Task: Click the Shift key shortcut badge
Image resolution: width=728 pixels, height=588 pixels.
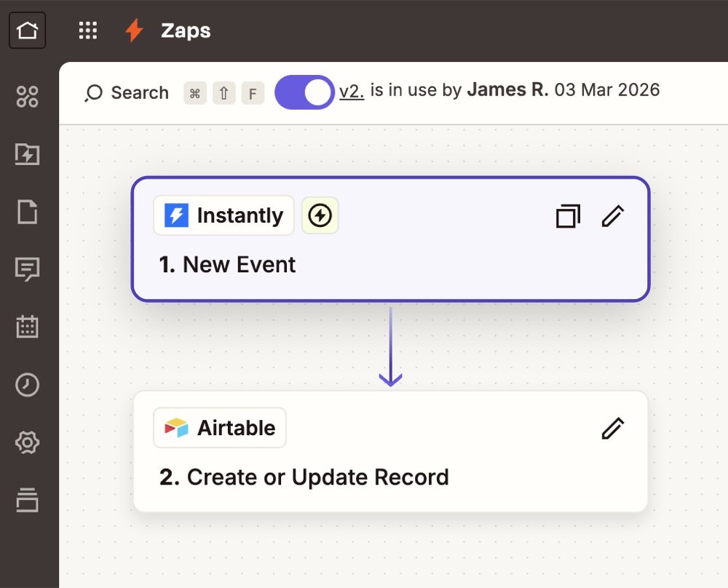Action: 223,93
